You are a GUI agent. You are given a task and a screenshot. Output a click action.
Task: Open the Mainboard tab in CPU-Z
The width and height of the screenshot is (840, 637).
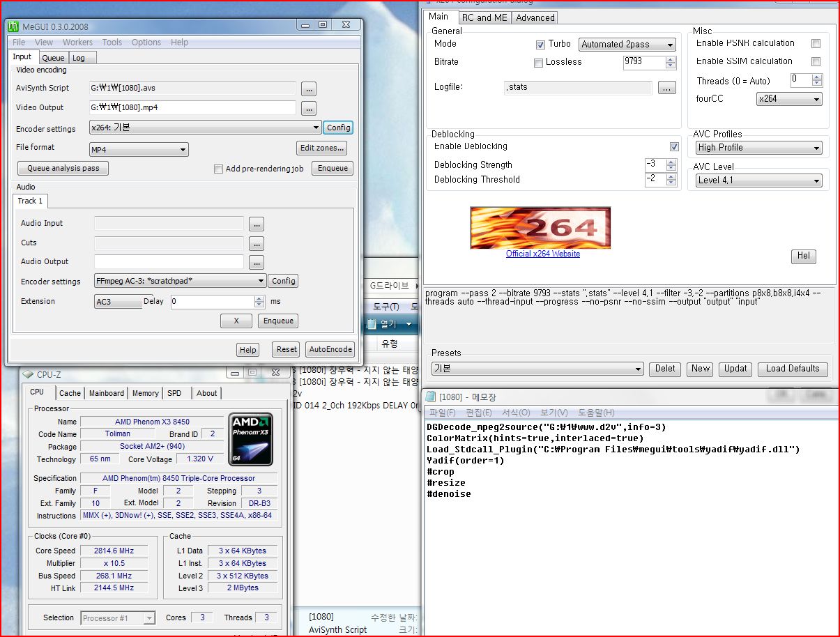click(107, 393)
